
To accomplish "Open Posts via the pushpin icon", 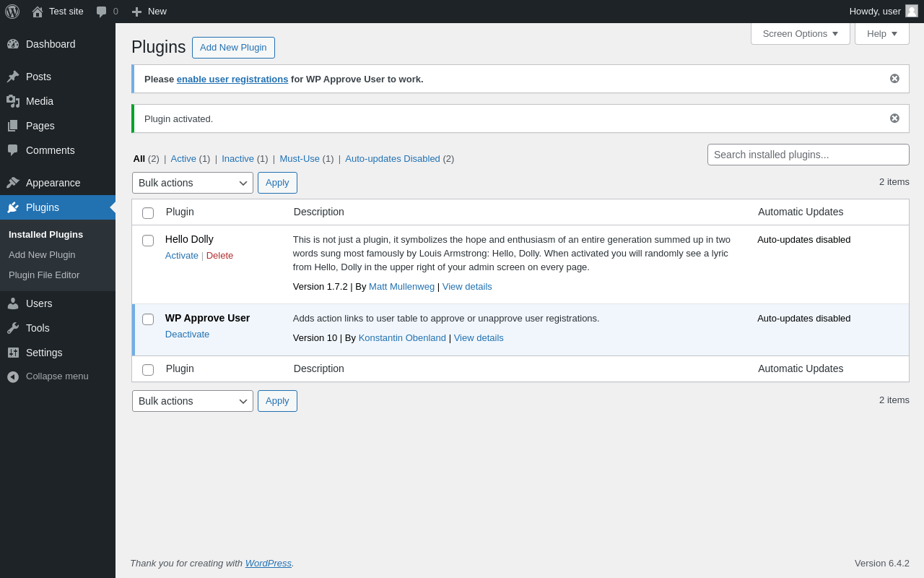I will pos(13,77).
